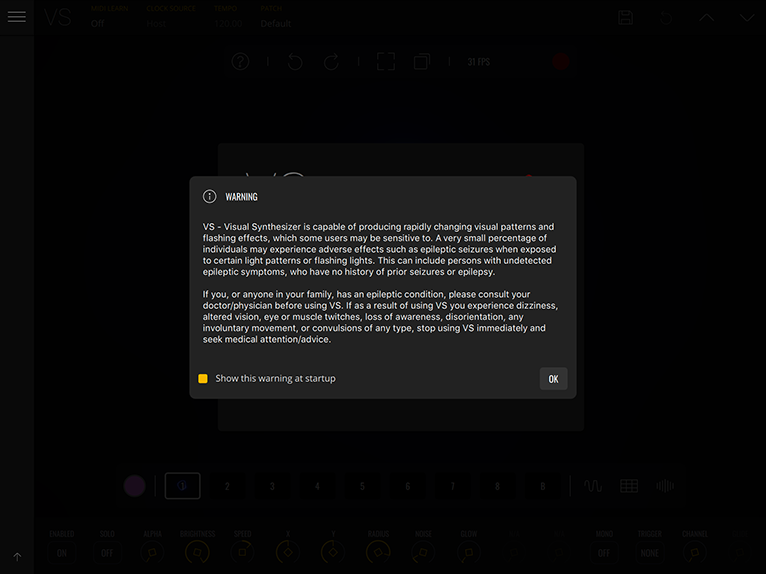The height and width of the screenshot is (574, 766).
Task: Enter fullscreen with the corner brackets icon
Action: tap(386, 62)
